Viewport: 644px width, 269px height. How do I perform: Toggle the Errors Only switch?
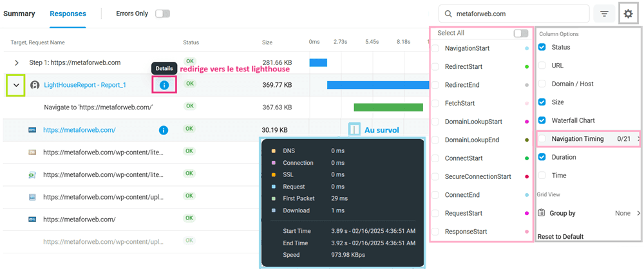click(162, 14)
